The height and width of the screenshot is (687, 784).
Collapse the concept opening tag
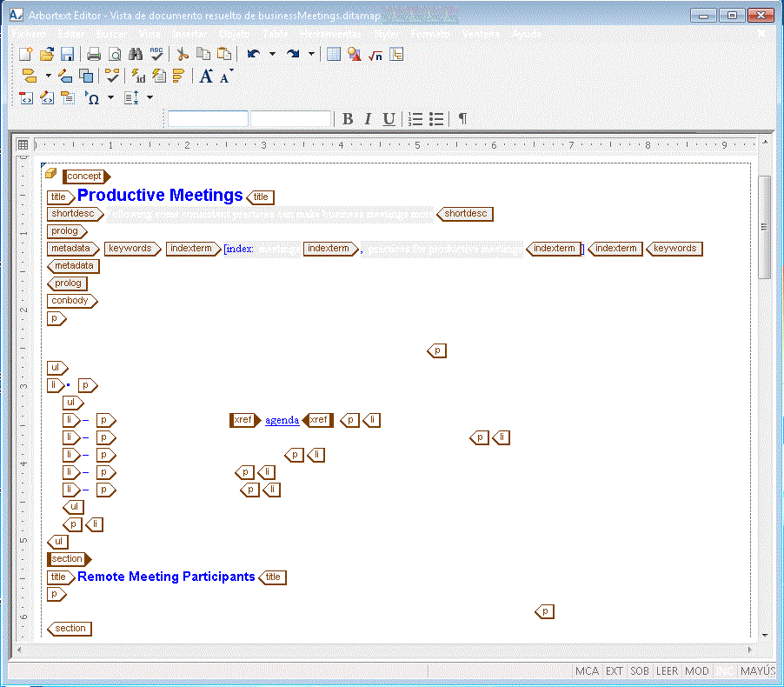click(x=86, y=177)
